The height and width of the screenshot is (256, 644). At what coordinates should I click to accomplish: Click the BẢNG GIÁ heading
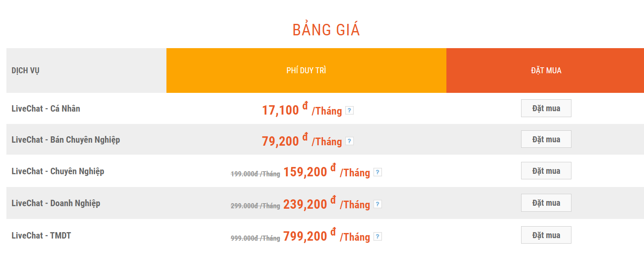coord(326,30)
